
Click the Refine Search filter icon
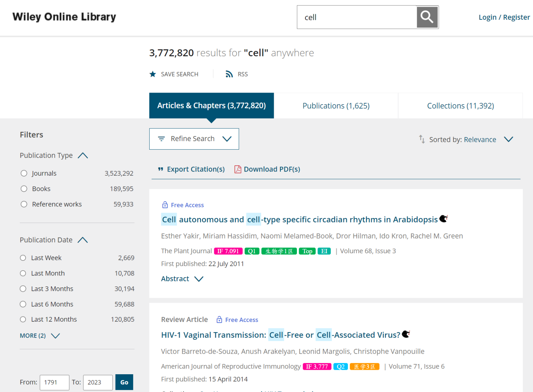pyautogui.click(x=161, y=139)
